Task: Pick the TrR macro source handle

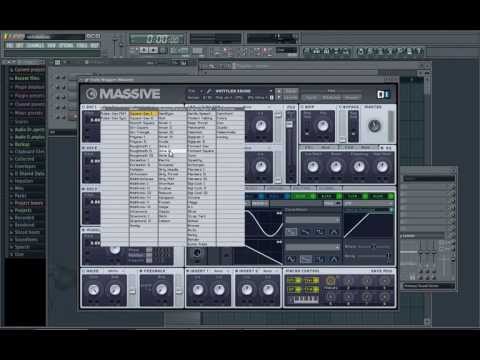Action: 311,289
